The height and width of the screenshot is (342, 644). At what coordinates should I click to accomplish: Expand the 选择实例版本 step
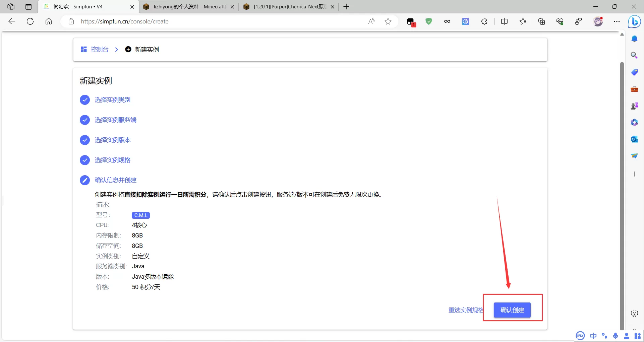click(112, 140)
